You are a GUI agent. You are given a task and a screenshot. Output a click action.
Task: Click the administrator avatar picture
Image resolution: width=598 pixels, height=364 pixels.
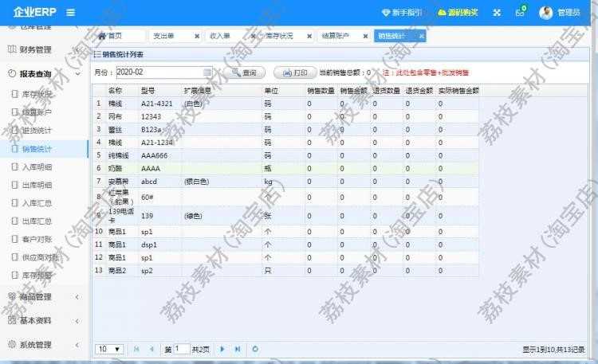545,13
